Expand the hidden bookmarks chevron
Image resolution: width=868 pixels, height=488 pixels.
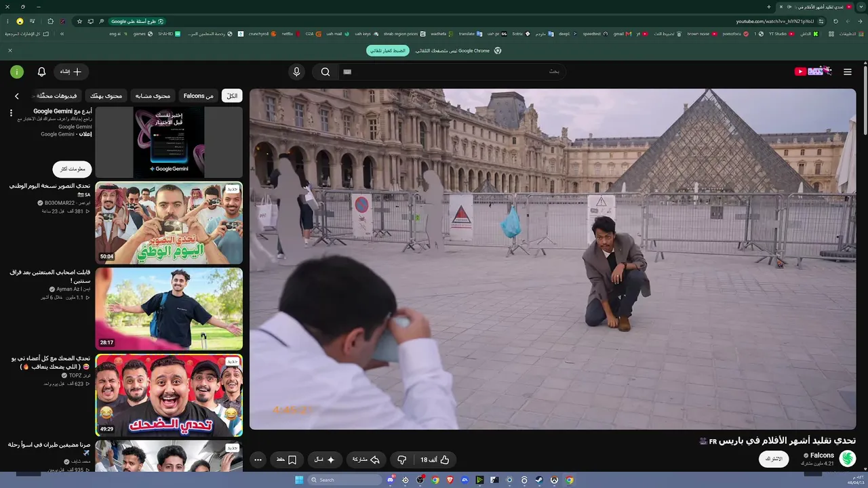coord(62,33)
